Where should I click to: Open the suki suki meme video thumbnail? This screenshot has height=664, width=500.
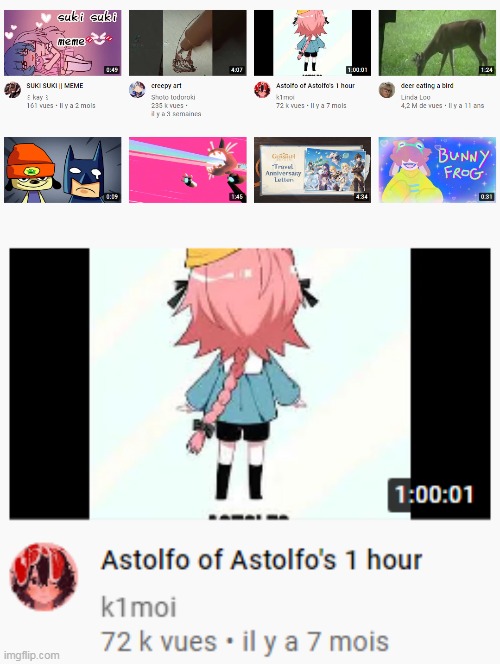(63, 43)
